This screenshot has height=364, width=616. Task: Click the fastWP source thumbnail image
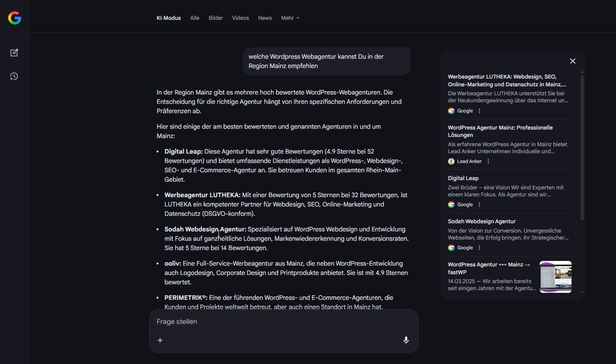click(x=555, y=277)
